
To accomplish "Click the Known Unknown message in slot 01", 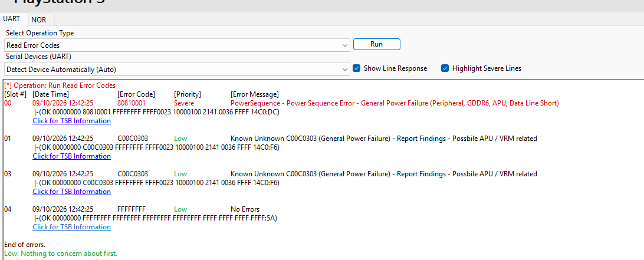I will point(383,139).
